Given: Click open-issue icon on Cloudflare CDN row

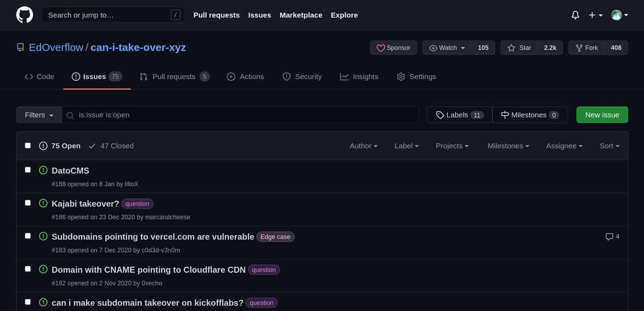Looking at the screenshot, I should click(43, 270).
